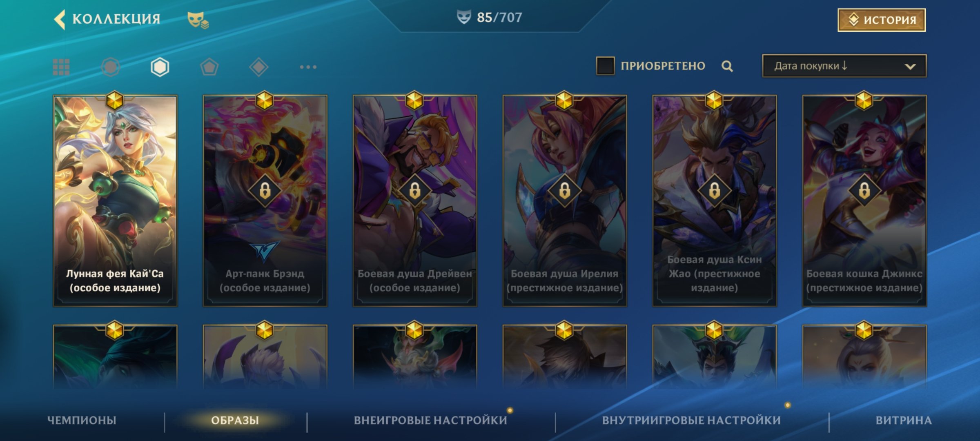Click the lock icon on Арт-панк Брэнд

pos(265,190)
